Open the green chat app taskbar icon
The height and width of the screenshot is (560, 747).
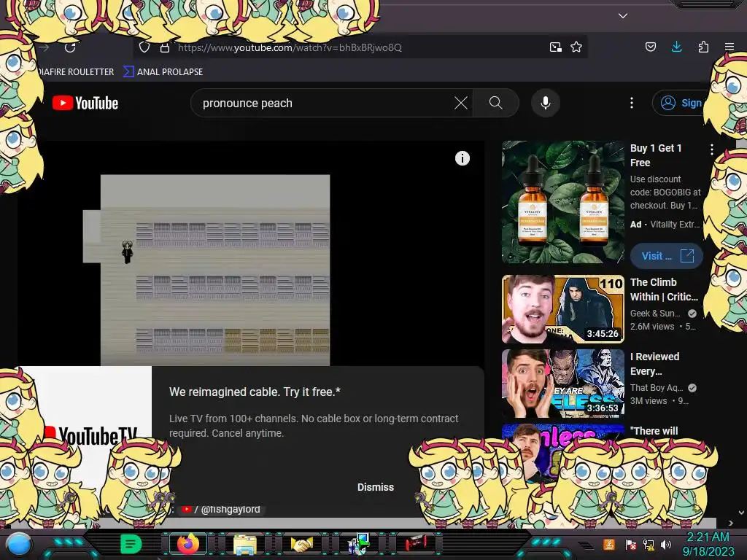(131, 544)
